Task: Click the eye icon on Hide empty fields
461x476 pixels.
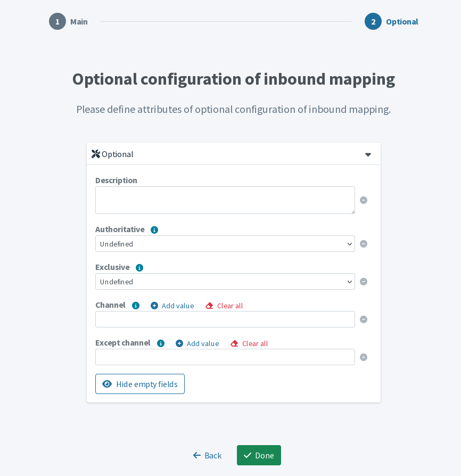Action: tap(107, 384)
